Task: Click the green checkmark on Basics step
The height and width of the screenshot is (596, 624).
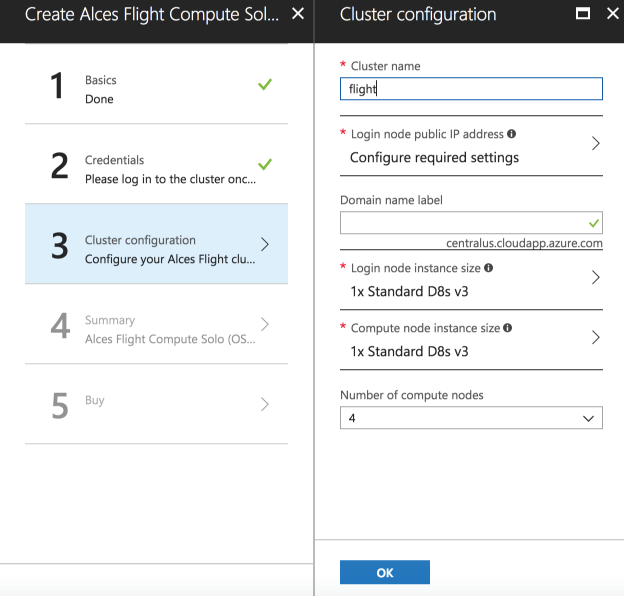Action: (264, 85)
